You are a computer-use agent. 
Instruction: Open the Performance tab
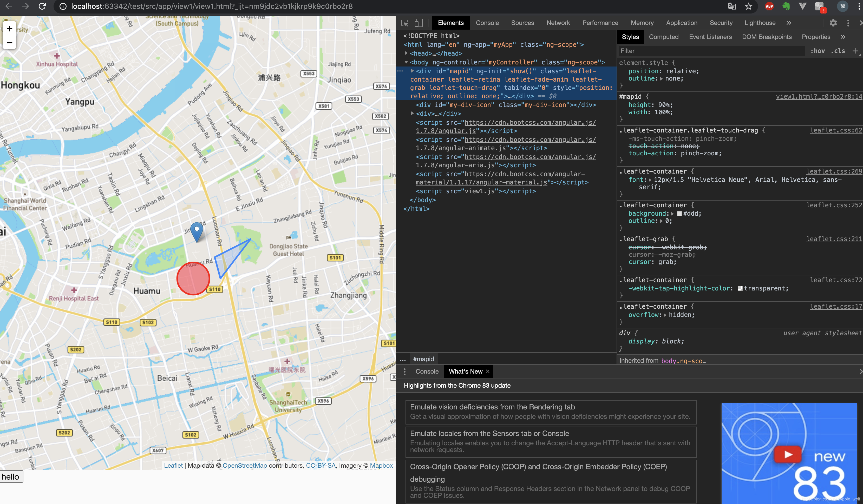(600, 23)
